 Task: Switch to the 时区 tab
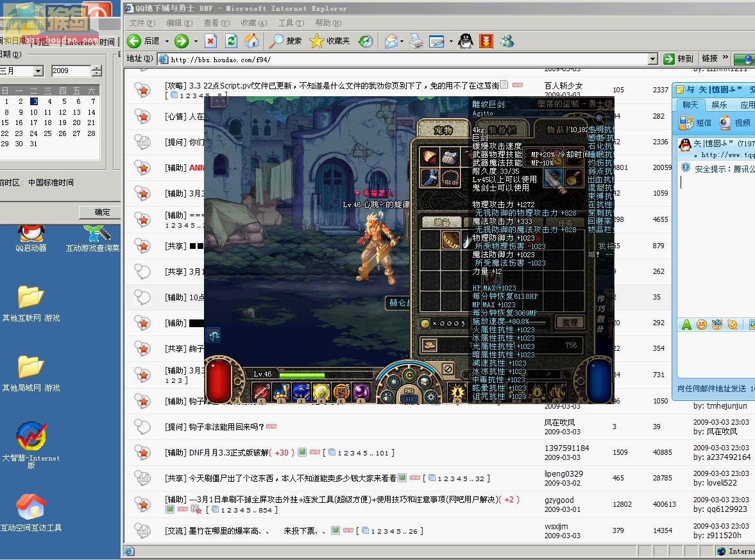point(42,42)
